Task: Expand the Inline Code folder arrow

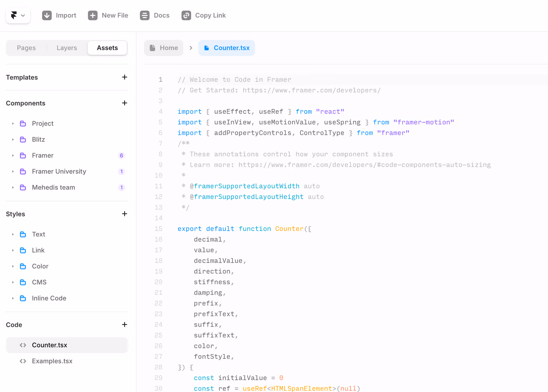Action: pyautogui.click(x=13, y=299)
